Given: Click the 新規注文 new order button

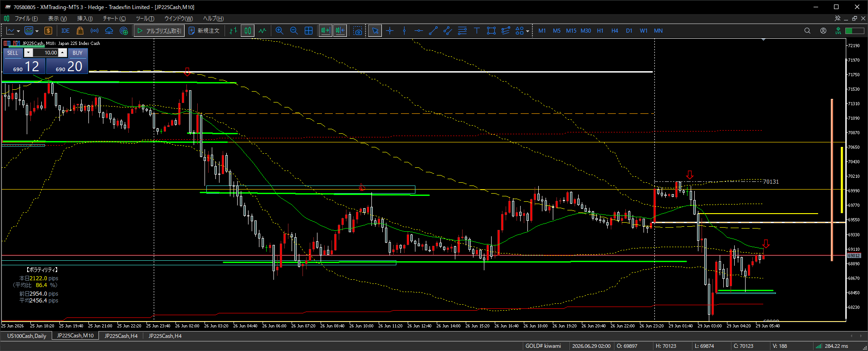Looking at the screenshot, I should coord(204,31).
